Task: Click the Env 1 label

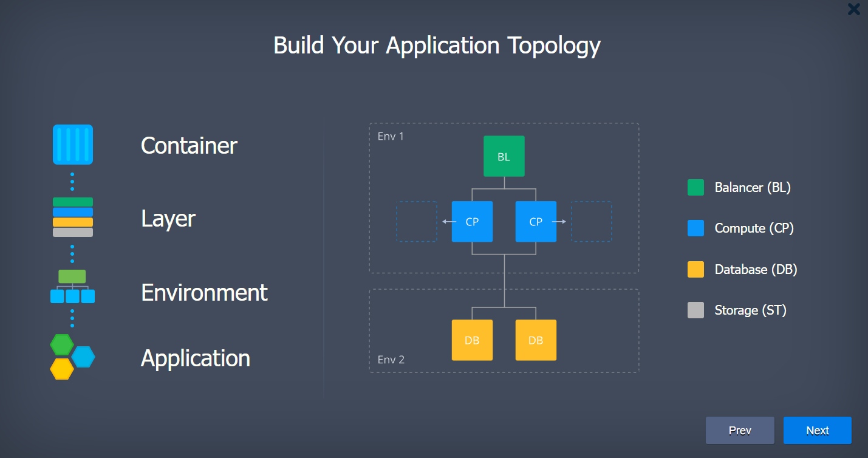Action: 391,136
